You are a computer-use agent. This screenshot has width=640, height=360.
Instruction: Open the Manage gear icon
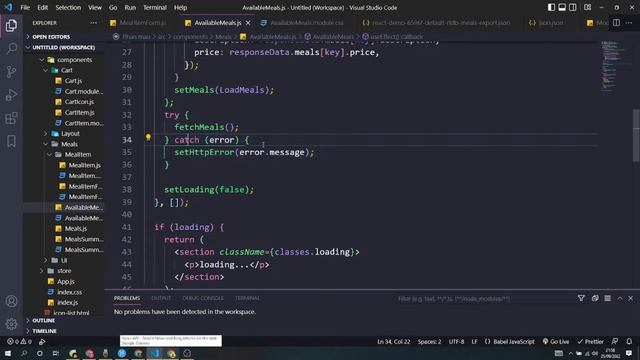pos(11,324)
